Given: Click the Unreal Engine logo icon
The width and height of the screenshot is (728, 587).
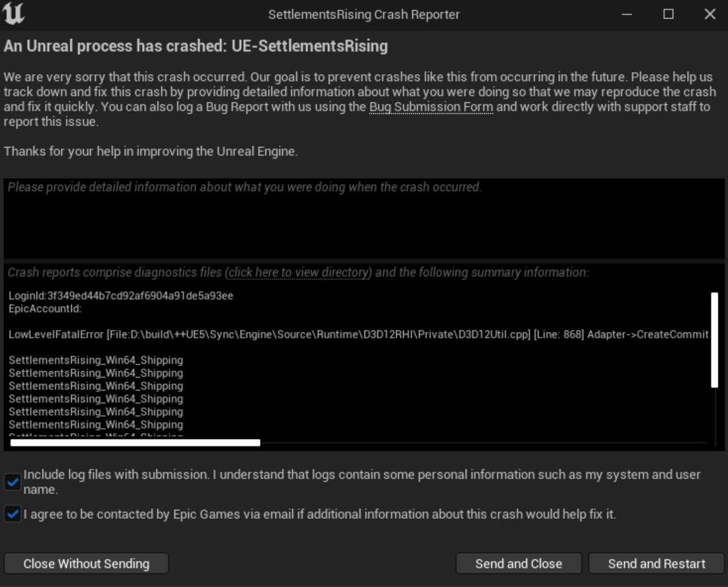Looking at the screenshot, I should coord(14,14).
